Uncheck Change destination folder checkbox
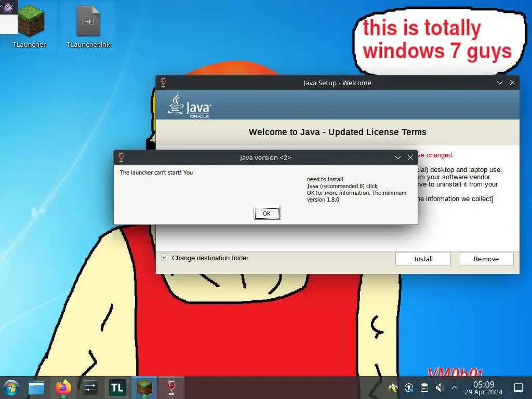 click(x=165, y=257)
